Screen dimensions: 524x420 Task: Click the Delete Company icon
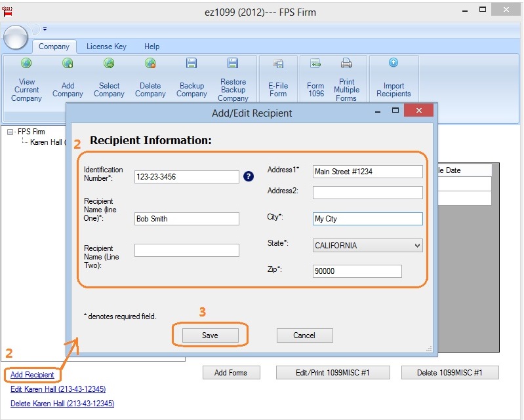coord(150,64)
